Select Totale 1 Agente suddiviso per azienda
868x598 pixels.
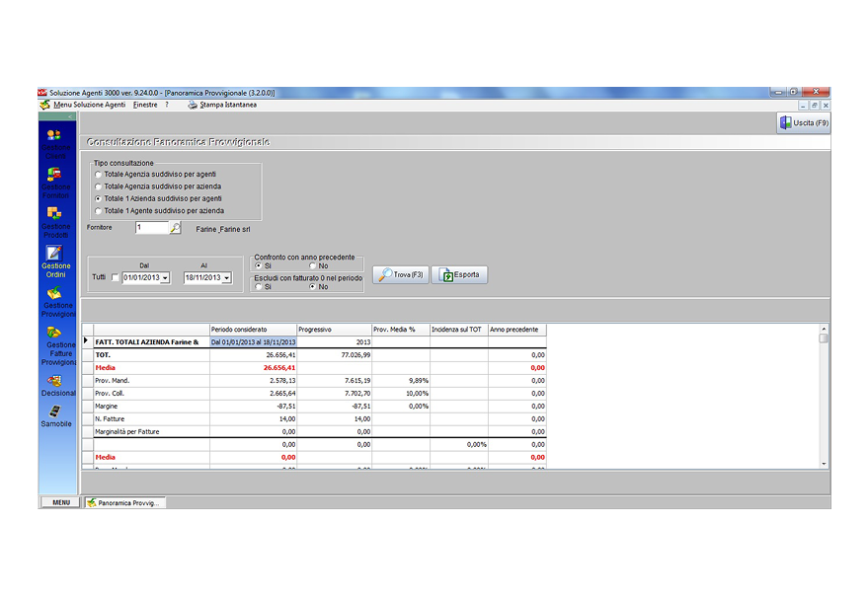98,210
